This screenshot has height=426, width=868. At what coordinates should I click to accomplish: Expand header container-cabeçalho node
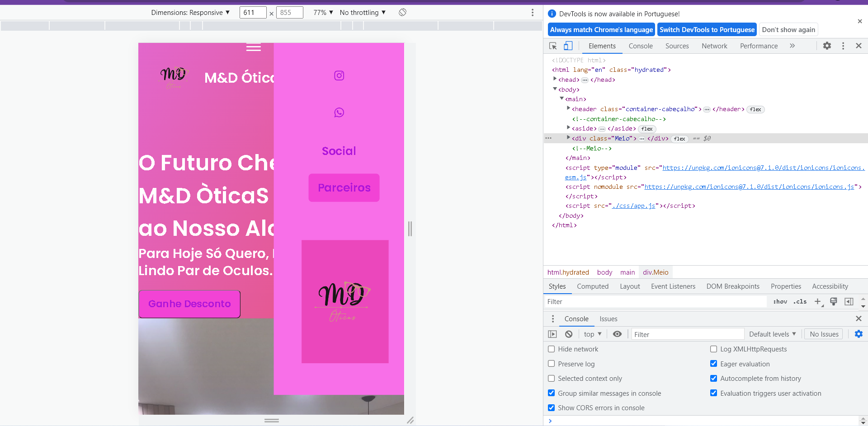[569, 108]
